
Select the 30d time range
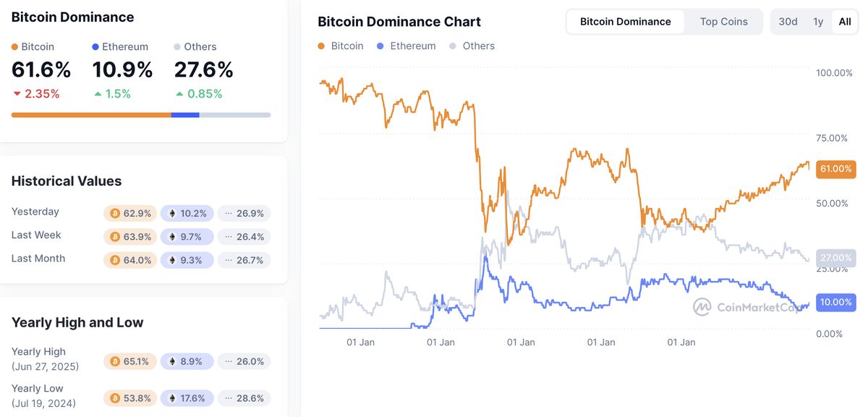point(788,22)
